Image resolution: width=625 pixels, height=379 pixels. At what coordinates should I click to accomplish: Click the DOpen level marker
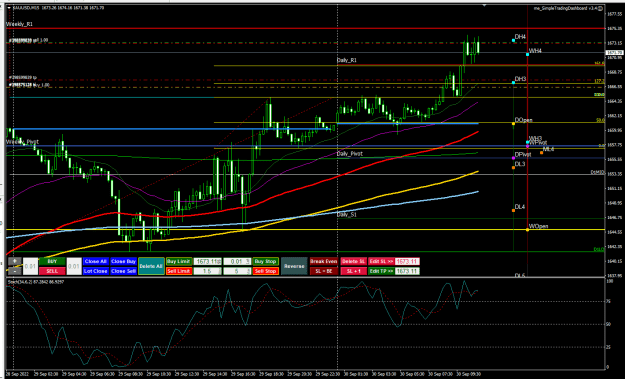click(513, 124)
